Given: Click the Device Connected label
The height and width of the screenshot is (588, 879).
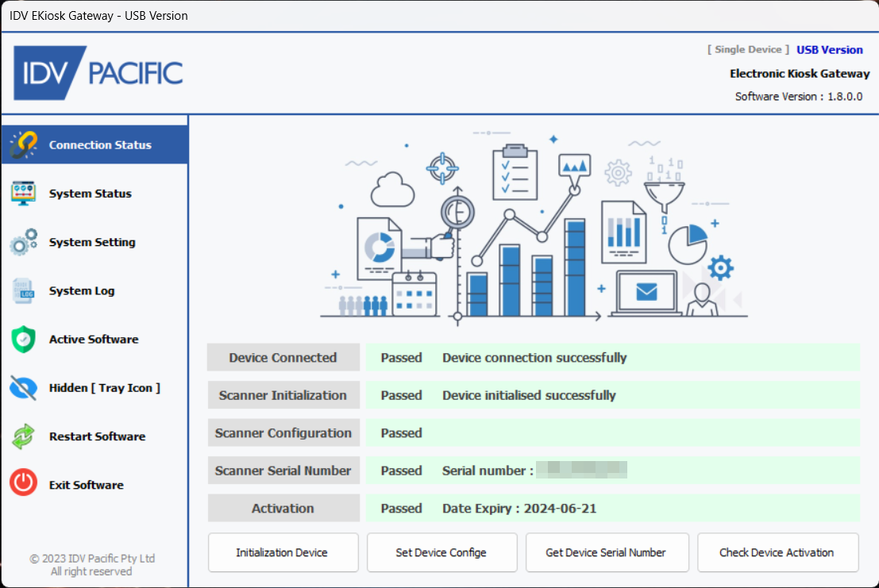Looking at the screenshot, I should [x=283, y=357].
